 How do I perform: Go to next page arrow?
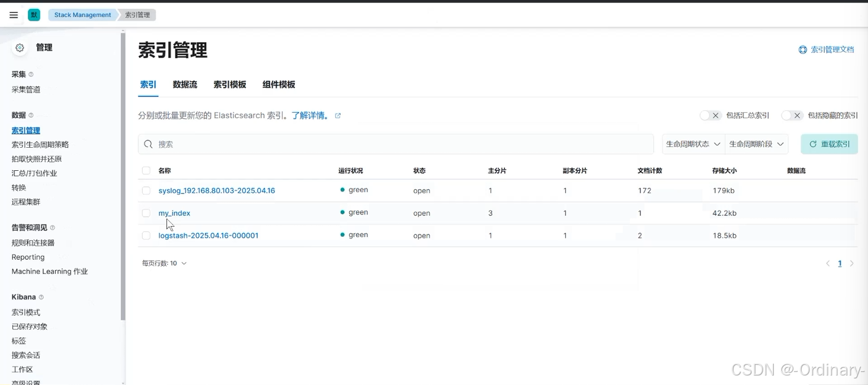coord(852,263)
